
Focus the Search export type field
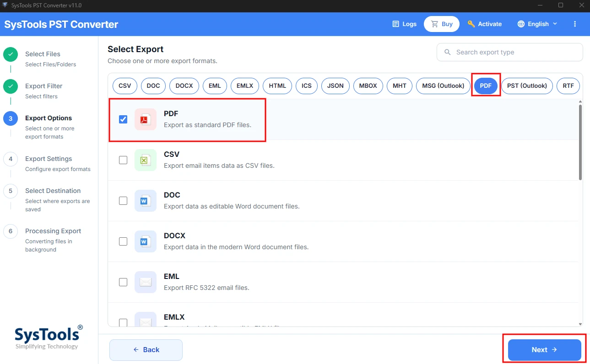[509, 52]
